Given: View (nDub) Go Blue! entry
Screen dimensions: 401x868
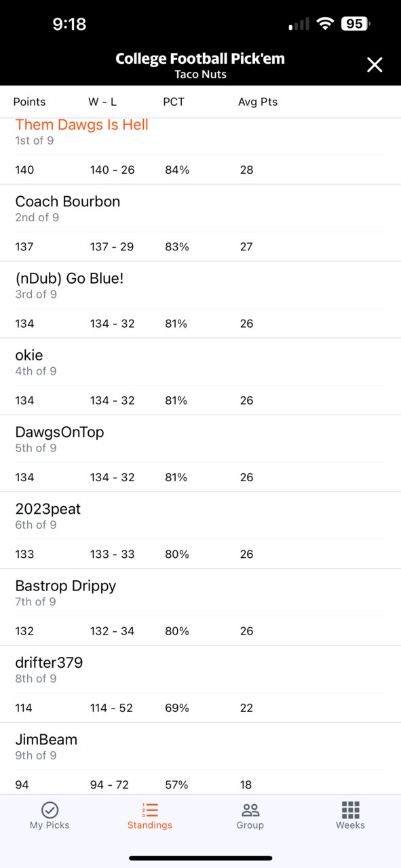Looking at the screenshot, I should point(200,299).
